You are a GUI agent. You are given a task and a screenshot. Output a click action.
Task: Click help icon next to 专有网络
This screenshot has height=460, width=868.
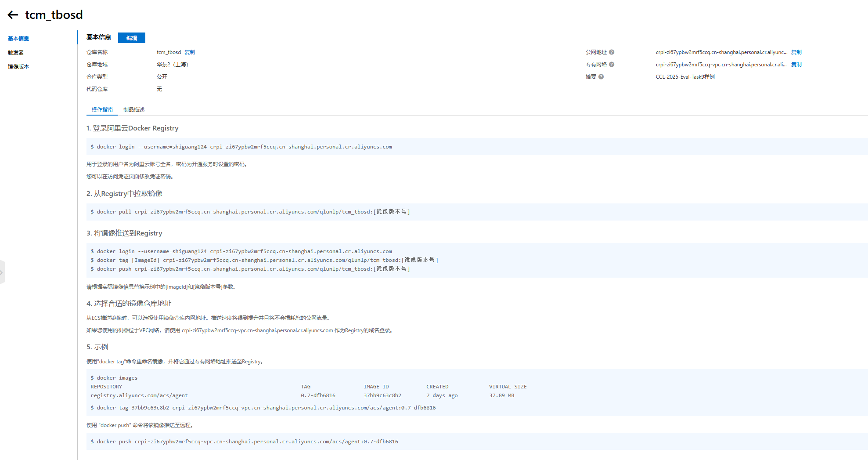612,65
